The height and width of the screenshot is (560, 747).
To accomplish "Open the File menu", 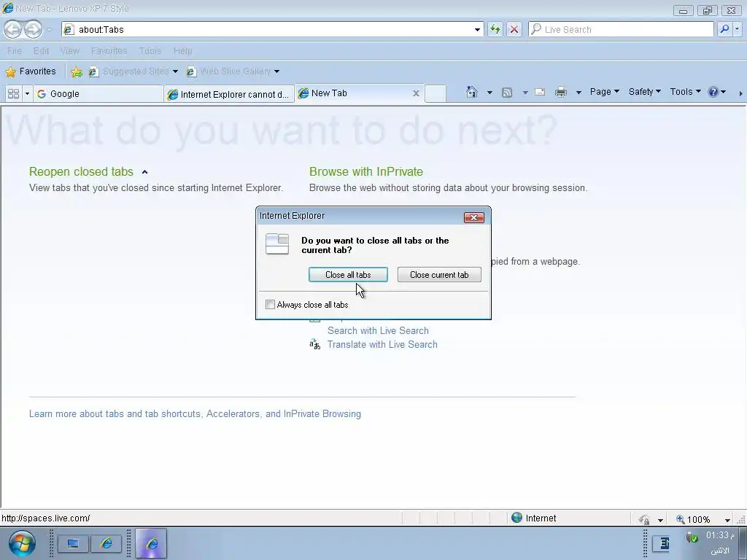I will (15, 51).
